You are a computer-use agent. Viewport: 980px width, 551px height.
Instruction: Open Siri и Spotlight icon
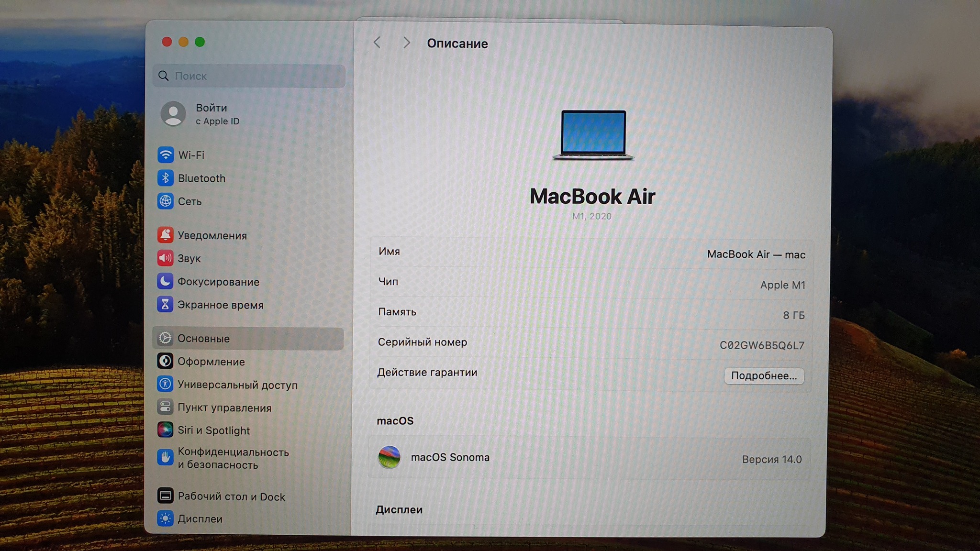166,430
